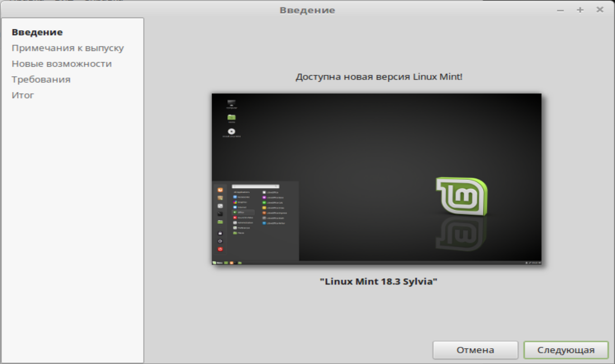Screen dimensions: 615x364
Task: Select the Firefox icon in the preview menu sidebar
Action: (220, 190)
